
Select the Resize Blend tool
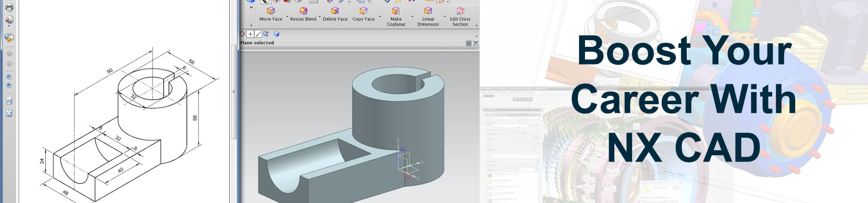click(x=303, y=14)
